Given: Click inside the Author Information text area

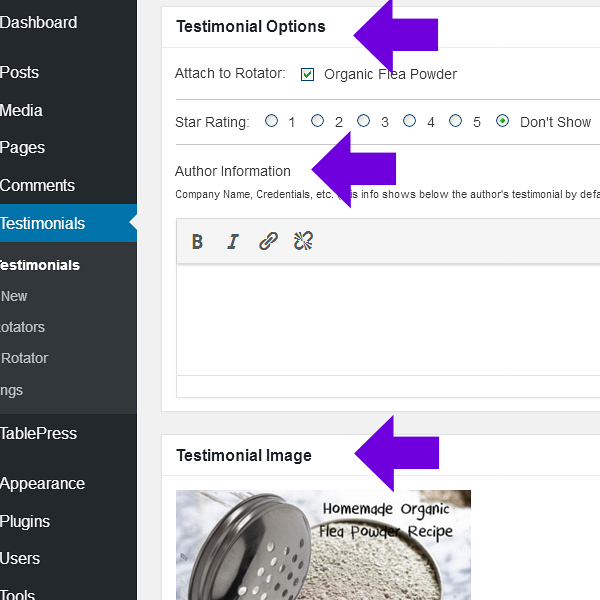Looking at the screenshot, I should click(x=390, y=320).
